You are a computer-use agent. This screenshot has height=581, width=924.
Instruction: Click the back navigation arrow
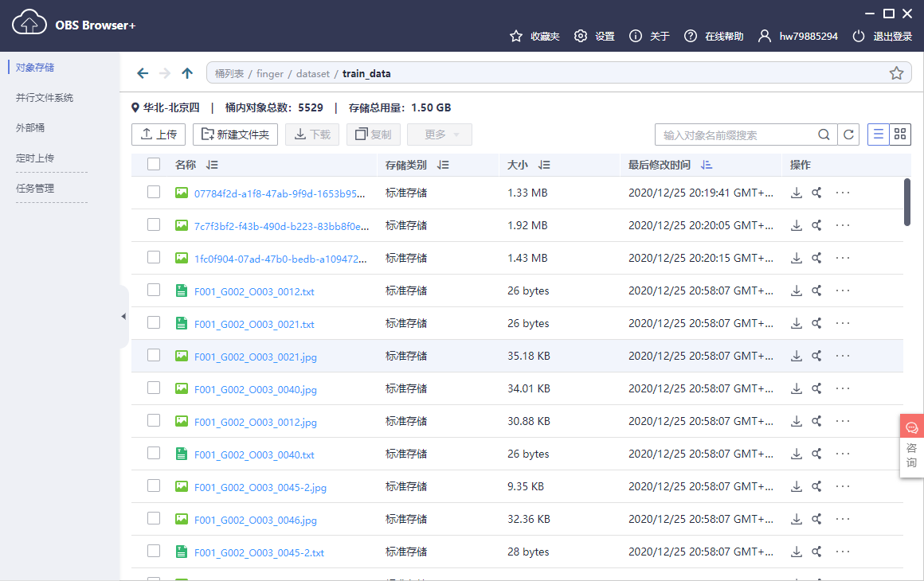pos(143,73)
